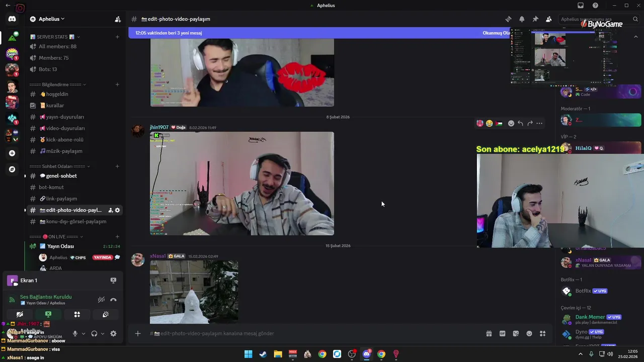Toggle microphone mute
Image resolution: width=644 pixels, height=362 pixels.
tap(75, 333)
